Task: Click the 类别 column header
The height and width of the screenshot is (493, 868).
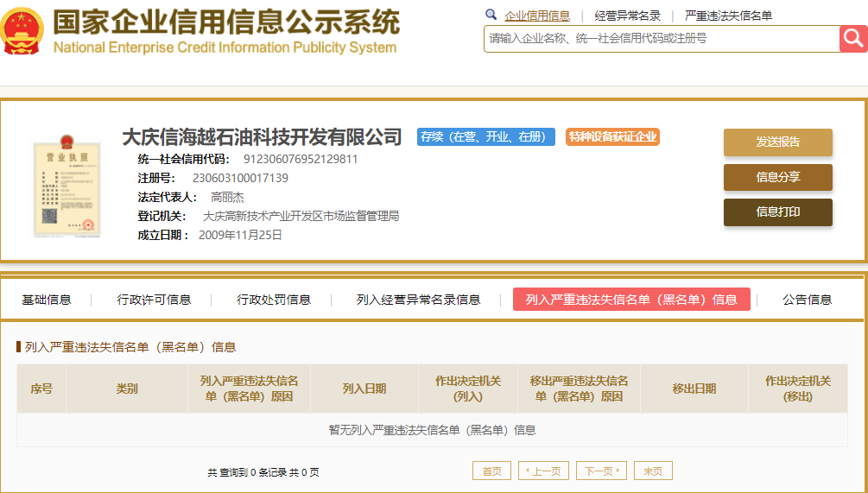Action: [127, 389]
